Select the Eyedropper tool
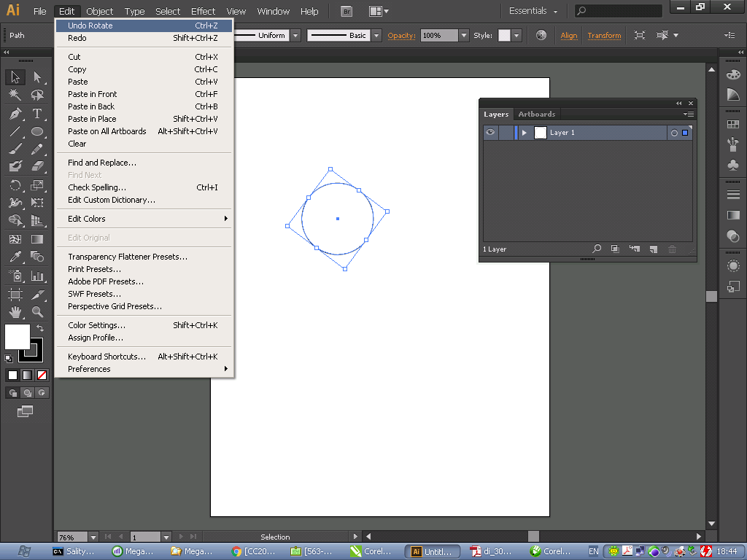Screen dimensions: 747x560 point(15,257)
